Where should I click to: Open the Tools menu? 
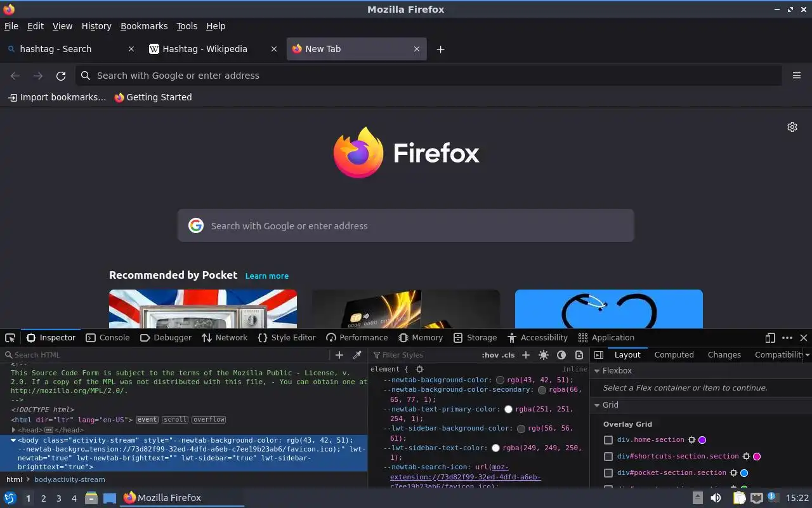pos(187,26)
